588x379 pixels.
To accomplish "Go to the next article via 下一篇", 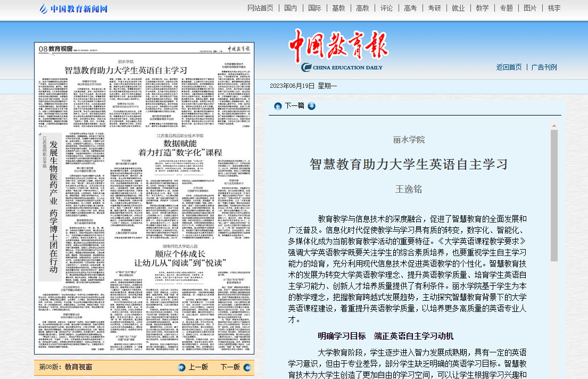I will [294, 106].
